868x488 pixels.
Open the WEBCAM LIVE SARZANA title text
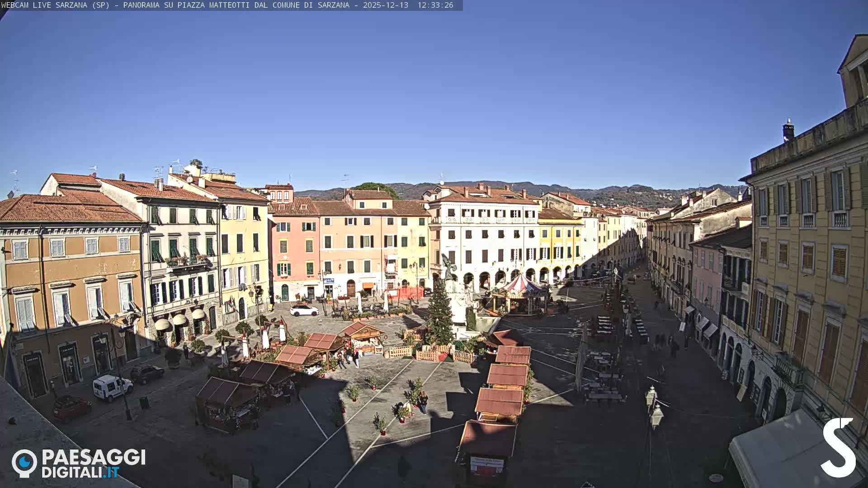pyautogui.click(x=54, y=6)
